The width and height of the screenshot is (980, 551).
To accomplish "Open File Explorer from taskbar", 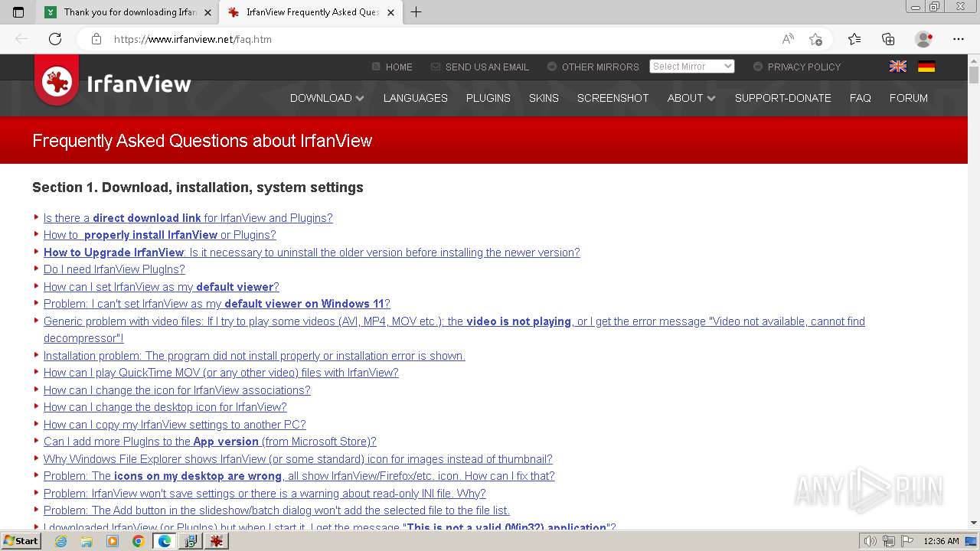I will point(87,541).
